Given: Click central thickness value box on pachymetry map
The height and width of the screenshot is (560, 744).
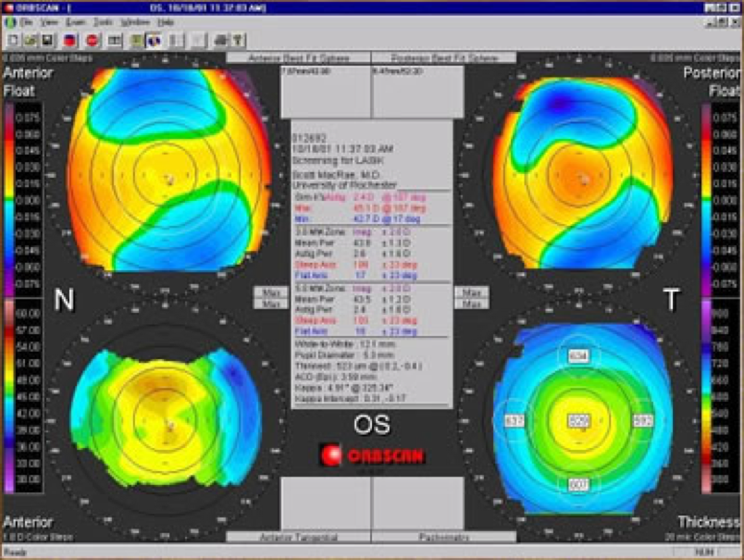Looking at the screenshot, I should (578, 420).
